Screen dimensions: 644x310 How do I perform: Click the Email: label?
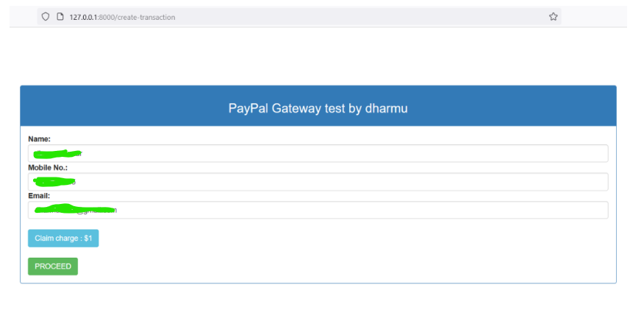(x=39, y=196)
